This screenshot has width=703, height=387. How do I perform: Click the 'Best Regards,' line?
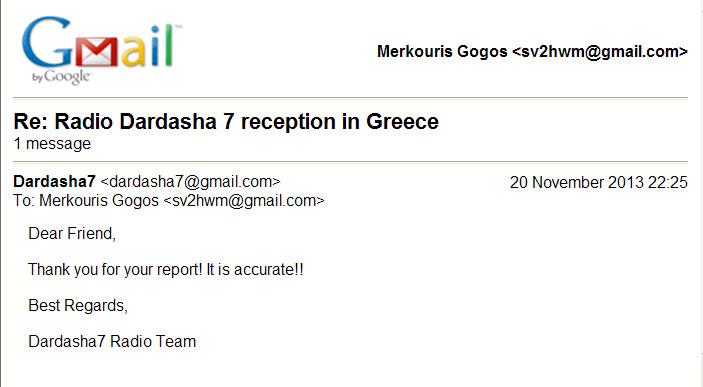point(78,305)
